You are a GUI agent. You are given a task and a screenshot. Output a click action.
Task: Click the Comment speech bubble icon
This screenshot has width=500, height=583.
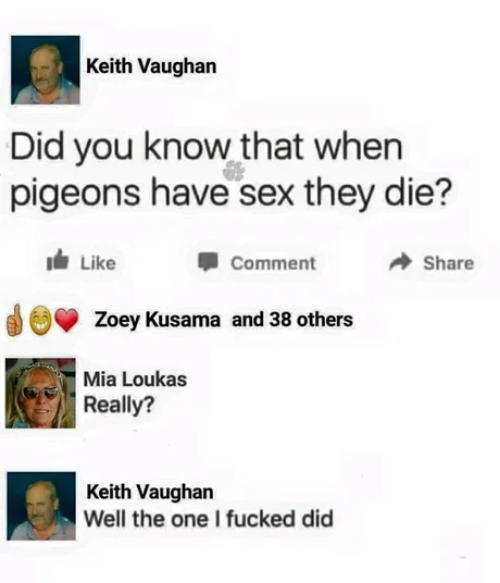pyautogui.click(x=207, y=262)
